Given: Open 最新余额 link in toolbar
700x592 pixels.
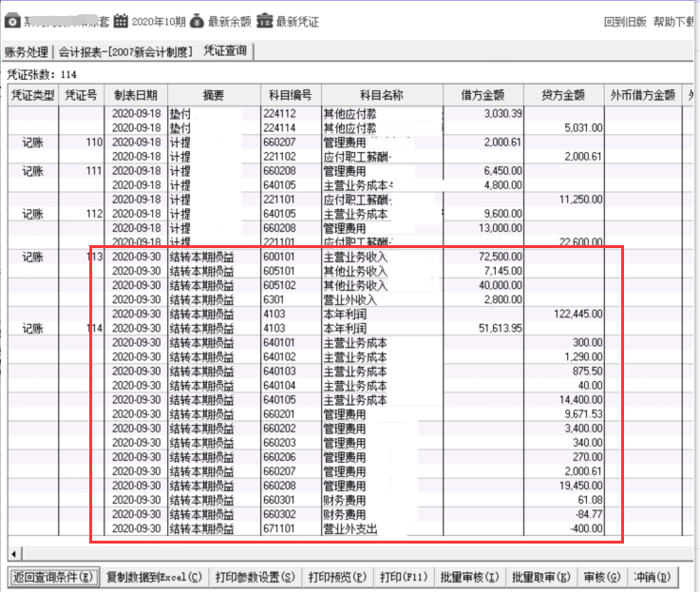Looking at the screenshot, I should click(x=230, y=22).
